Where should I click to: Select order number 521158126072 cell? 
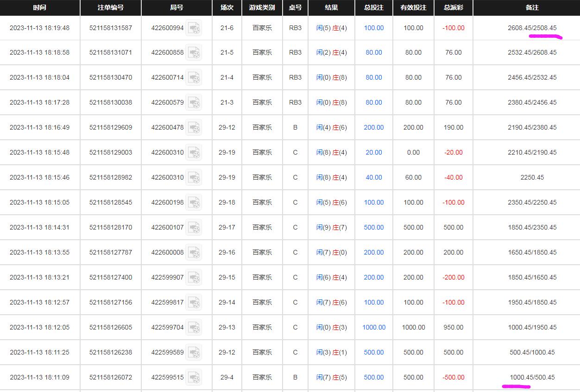111,377
